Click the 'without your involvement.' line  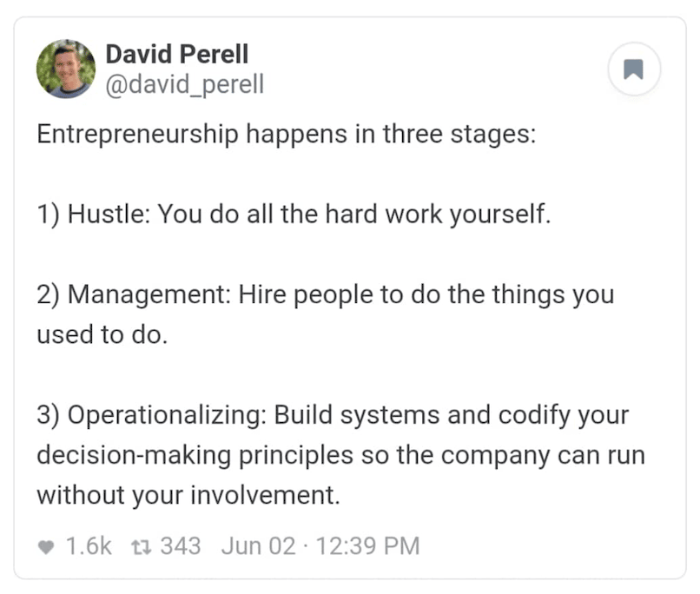188,495
